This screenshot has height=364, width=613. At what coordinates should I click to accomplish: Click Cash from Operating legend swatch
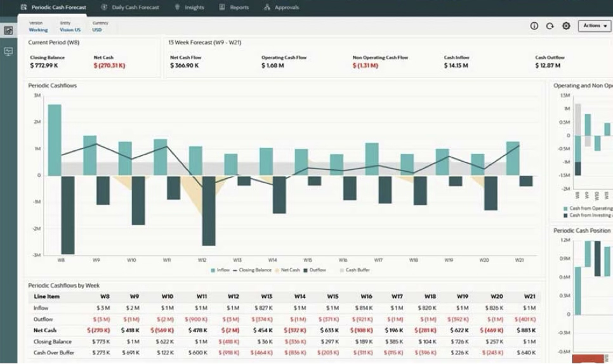point(565,208)
